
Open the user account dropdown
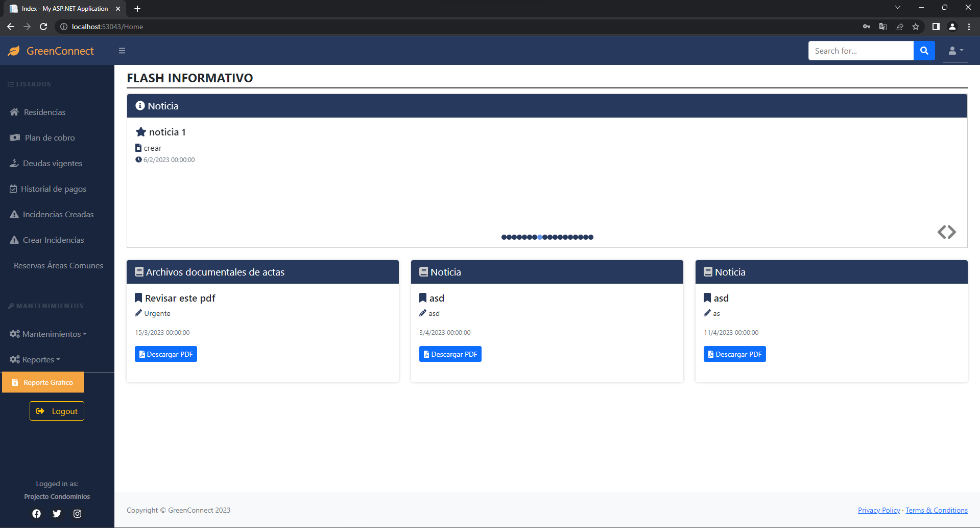coord(955,51)
